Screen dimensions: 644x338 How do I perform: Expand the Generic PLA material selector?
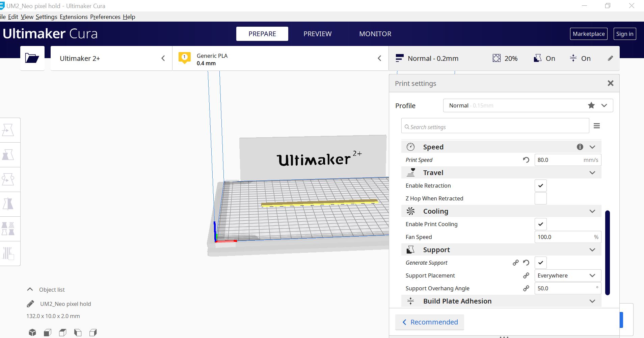coord(280,58)
